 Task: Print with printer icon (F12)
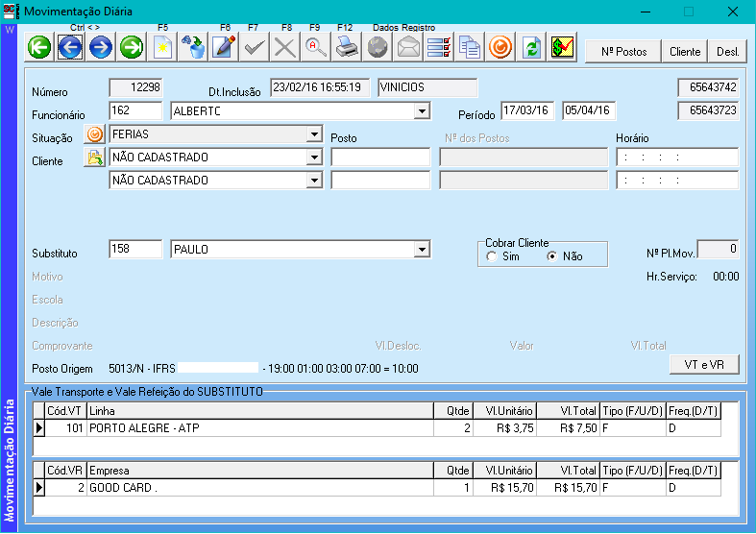point(347,47)
